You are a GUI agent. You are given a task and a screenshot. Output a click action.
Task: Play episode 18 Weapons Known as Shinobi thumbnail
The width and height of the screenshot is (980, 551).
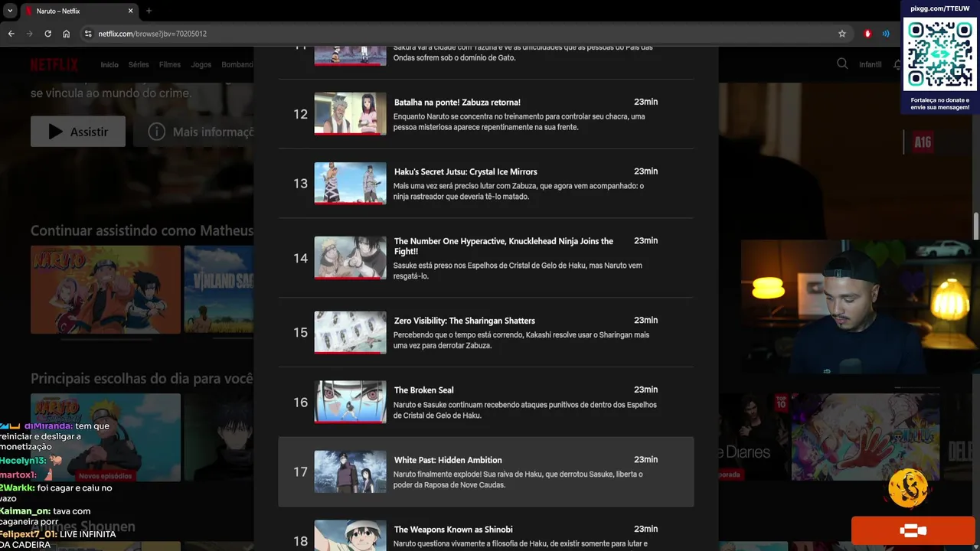coord(350,536)
